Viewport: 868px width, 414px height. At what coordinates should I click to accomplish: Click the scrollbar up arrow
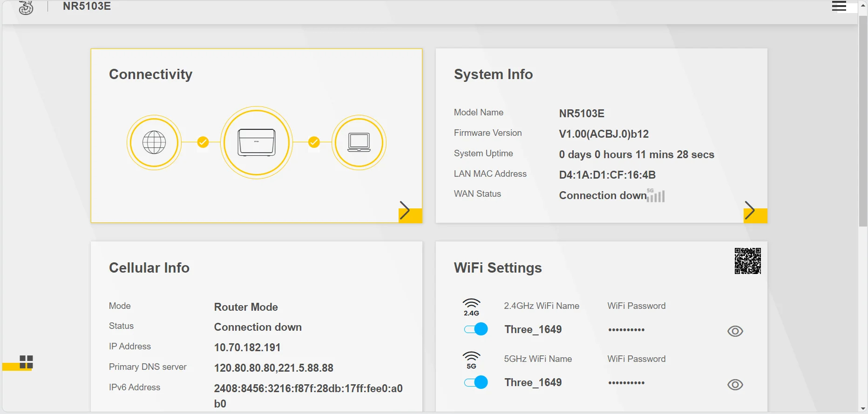tap(863, 6)
